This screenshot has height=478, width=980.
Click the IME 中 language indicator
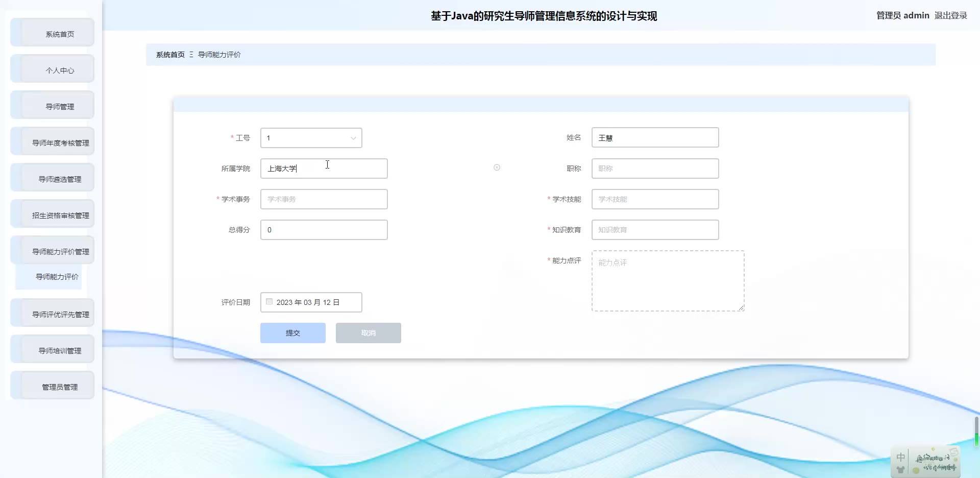point(900,457)
